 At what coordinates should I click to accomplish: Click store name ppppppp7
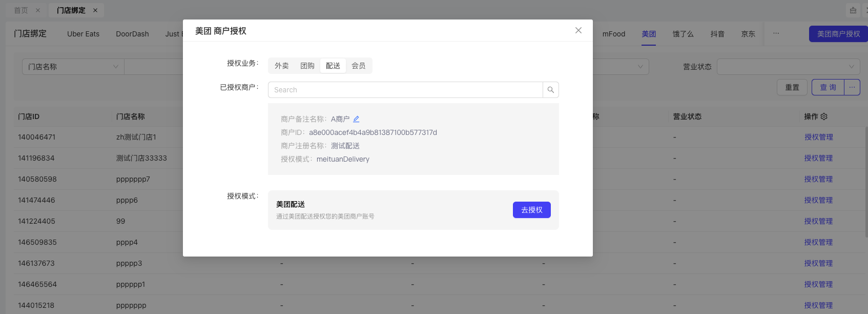133,179
